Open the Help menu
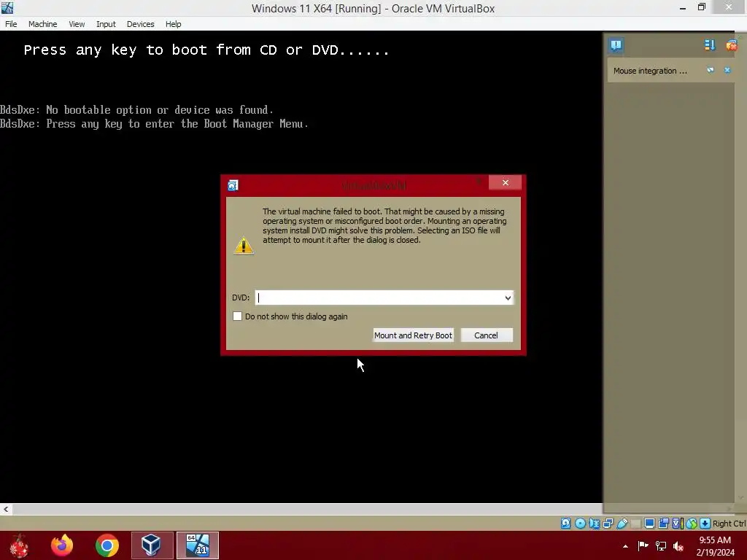Image resolution: width=747 pixels, height=560 pixels. click(173, 24)
